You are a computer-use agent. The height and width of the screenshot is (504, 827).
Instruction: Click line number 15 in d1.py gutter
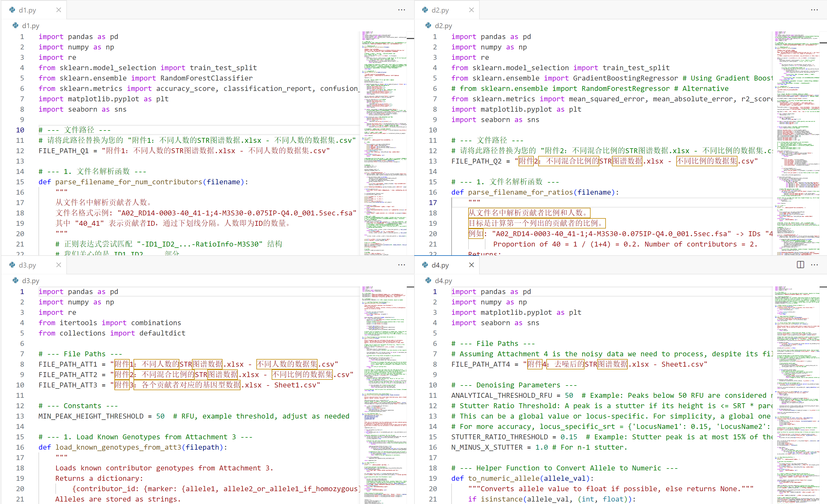click(20, 182)
